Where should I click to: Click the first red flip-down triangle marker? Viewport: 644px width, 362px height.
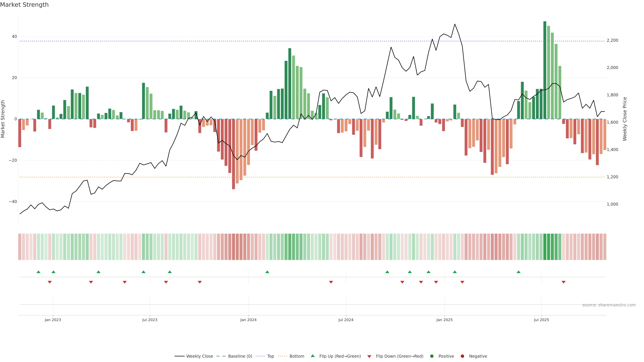click(50, 282)
